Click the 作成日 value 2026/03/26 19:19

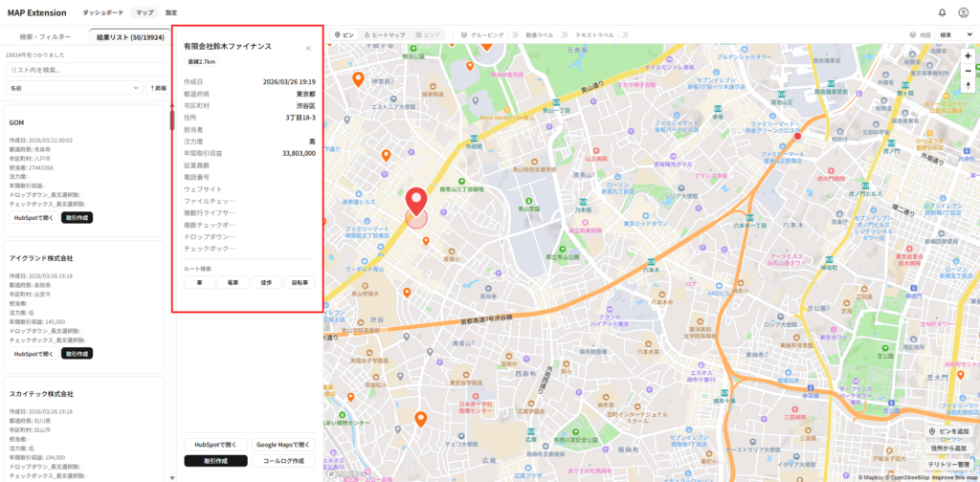coord(289,82)
